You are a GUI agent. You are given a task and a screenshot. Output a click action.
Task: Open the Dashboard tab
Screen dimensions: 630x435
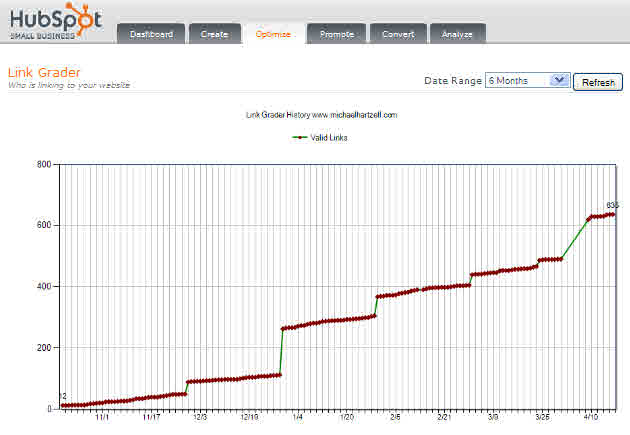(151, 34)
